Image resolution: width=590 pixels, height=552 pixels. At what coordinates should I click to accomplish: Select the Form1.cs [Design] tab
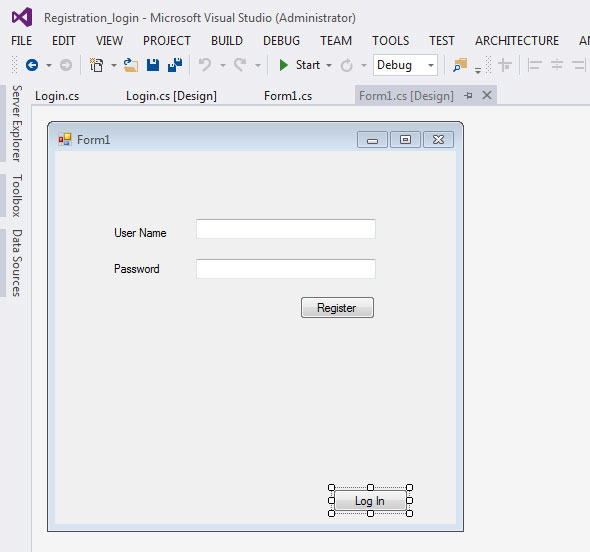click(406, 96)
